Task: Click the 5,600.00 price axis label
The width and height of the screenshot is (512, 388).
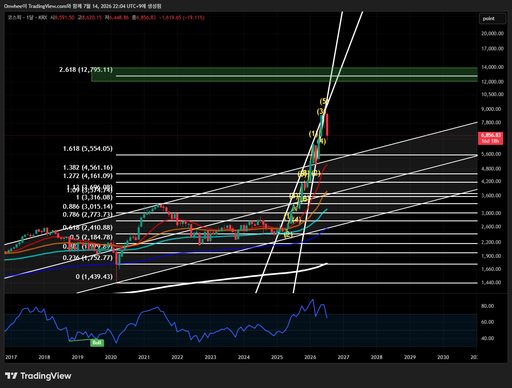Action: point(491,154)
